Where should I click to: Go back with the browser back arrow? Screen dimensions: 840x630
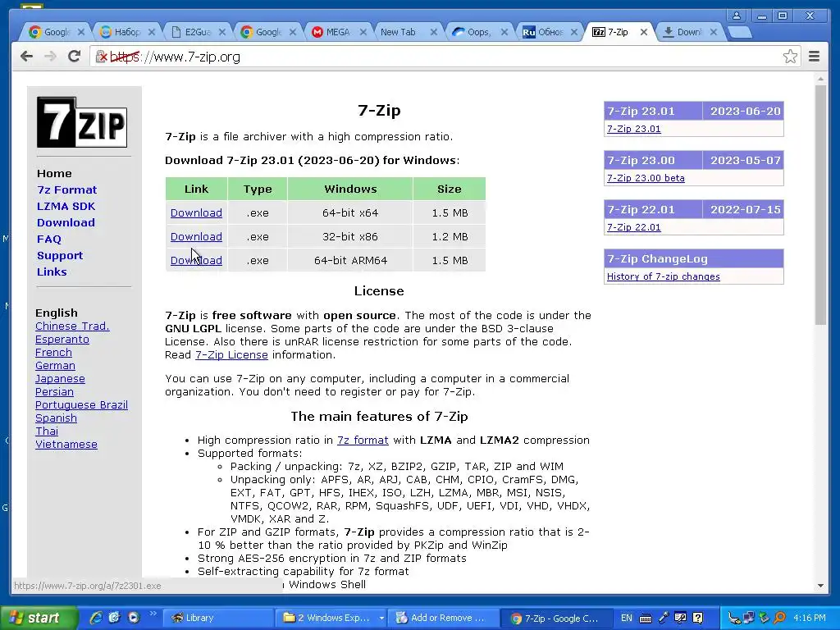tap(26, 57)
